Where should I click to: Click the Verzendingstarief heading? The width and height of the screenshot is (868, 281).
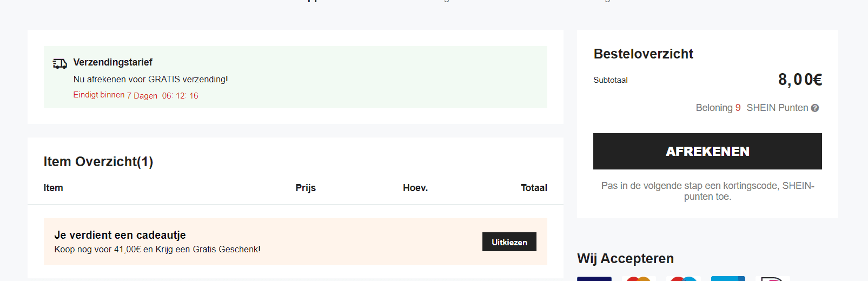pos(113,62)
